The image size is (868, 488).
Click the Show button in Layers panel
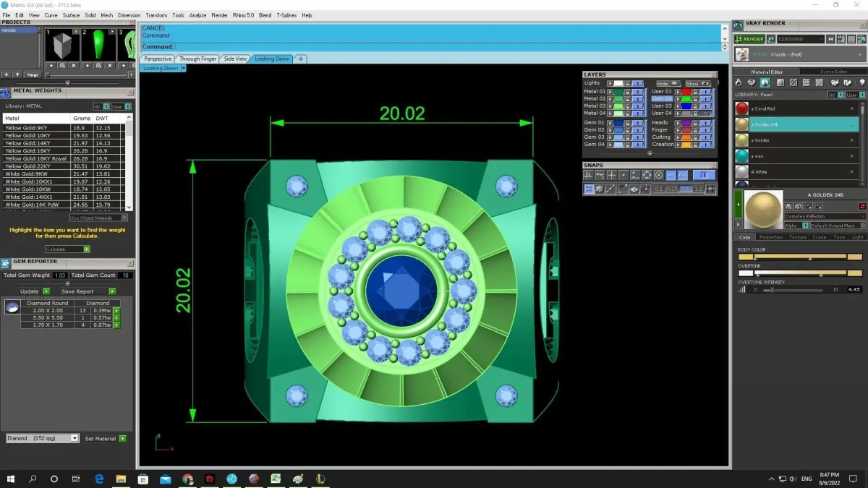[x=698, y=83]
